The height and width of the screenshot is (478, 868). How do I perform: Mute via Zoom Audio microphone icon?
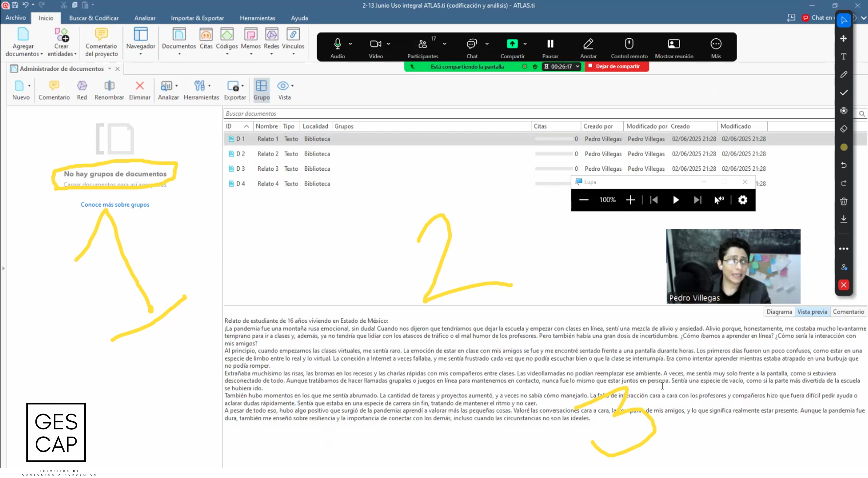coord(337,44)
